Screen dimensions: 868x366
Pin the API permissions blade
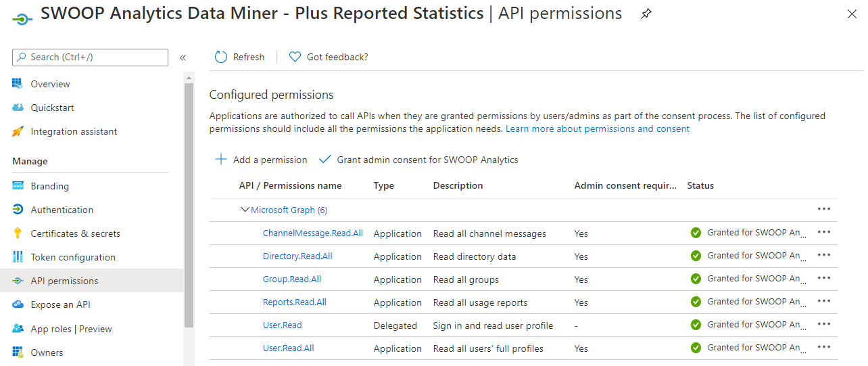(x=646, y=14)
